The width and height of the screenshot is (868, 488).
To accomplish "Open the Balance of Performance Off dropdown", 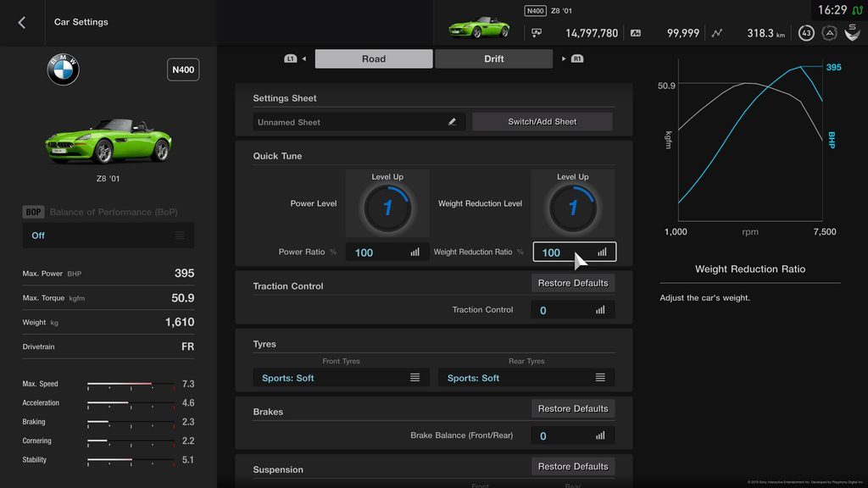I will click(x=108, y=236).
